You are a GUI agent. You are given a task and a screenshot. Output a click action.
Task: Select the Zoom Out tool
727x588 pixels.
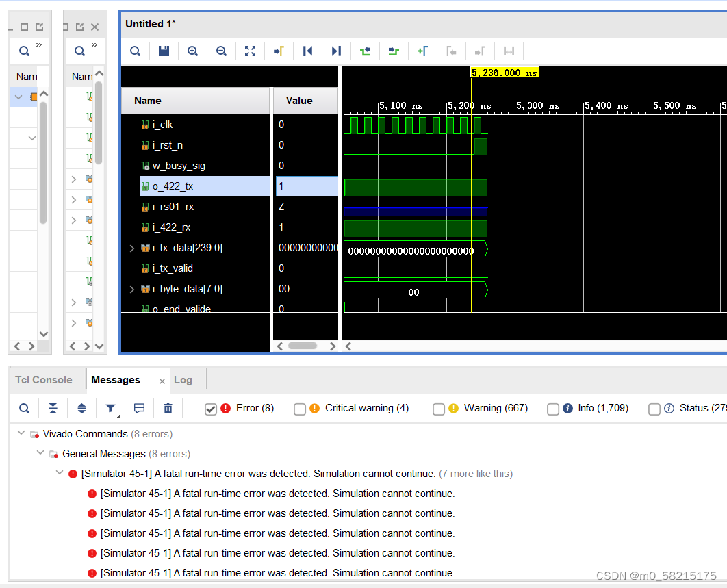pos(220,51)
